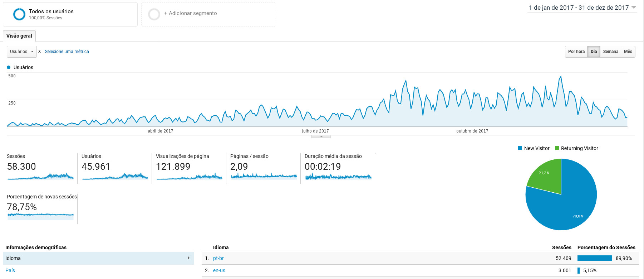Open the pt-br language link
The height and width of the screenshot is (279, 644).
pos(218,258)
